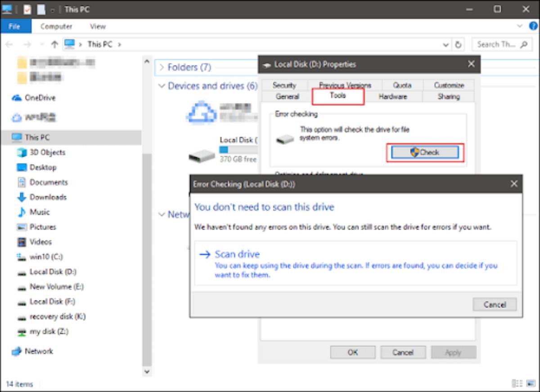Screen dimensions: 540x392
Task: Click the Up arrow in the navigation bar
Action: (54, 44)
